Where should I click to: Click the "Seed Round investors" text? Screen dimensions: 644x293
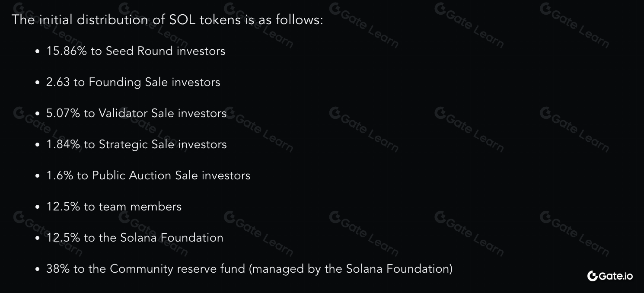pos(166,51)
